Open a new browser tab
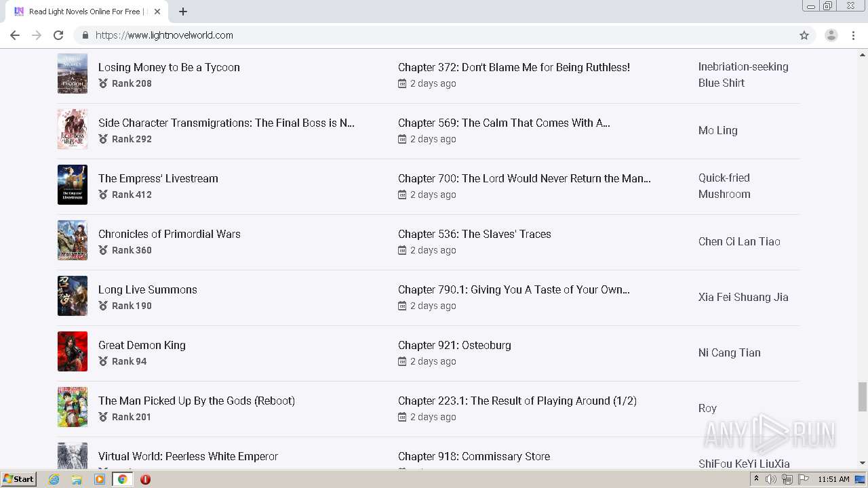 coord(183,12)
